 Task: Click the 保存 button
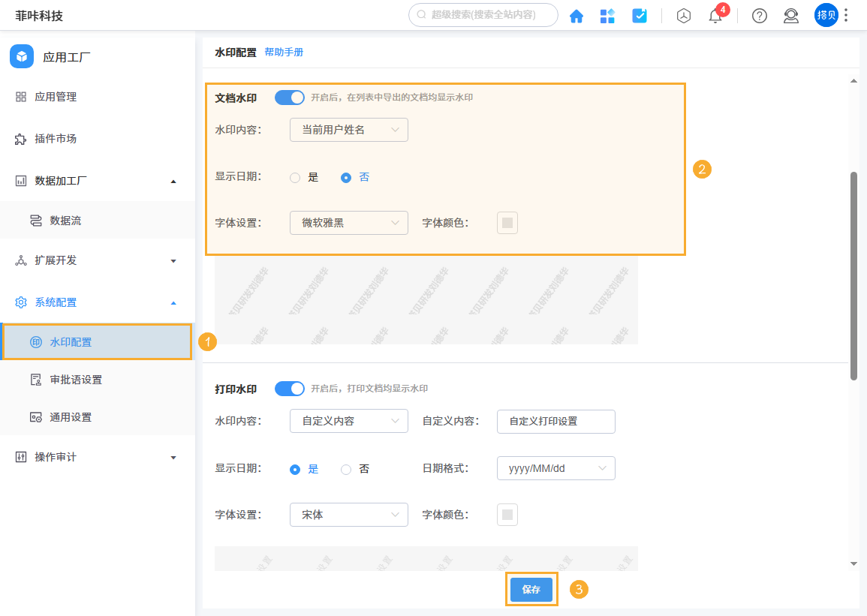(x=531, y=590)
